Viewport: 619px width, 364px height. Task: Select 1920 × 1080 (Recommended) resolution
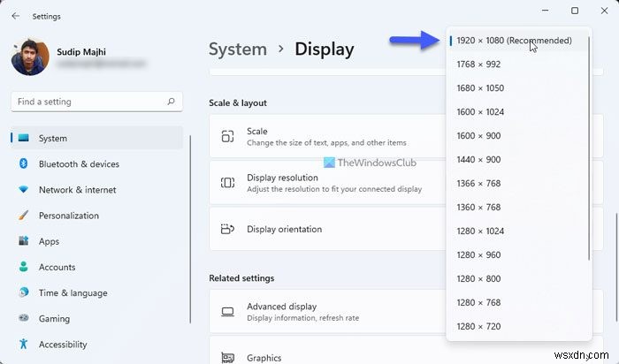pos(514,41)
